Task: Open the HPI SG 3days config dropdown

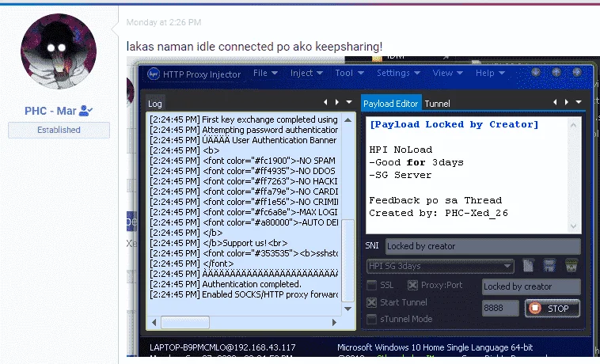Action: (440, 266)
